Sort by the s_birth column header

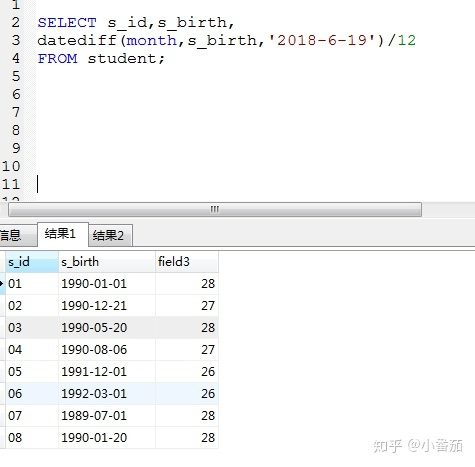[107, 262]
